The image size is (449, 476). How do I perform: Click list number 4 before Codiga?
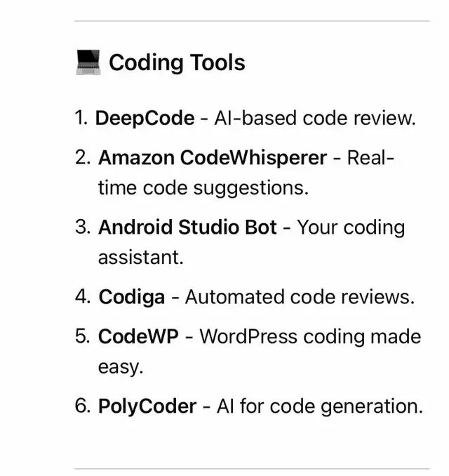tap(83, 297)
